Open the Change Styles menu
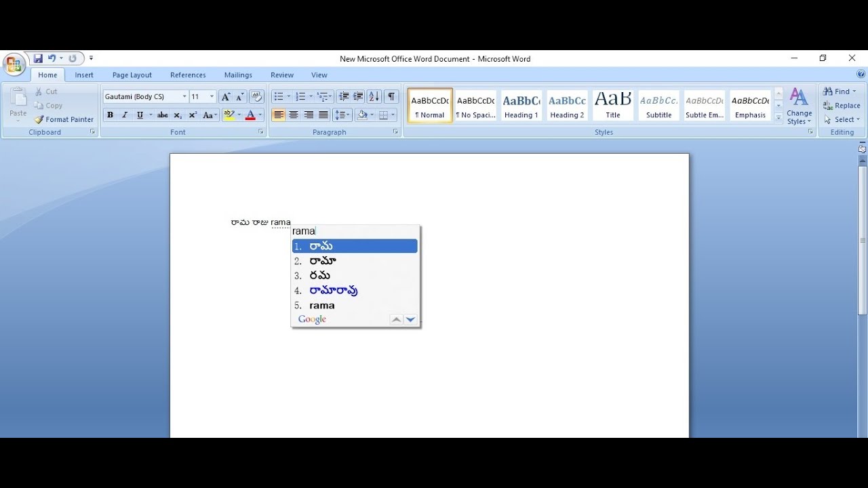This screenshot has width=868, height=488. 800,106
